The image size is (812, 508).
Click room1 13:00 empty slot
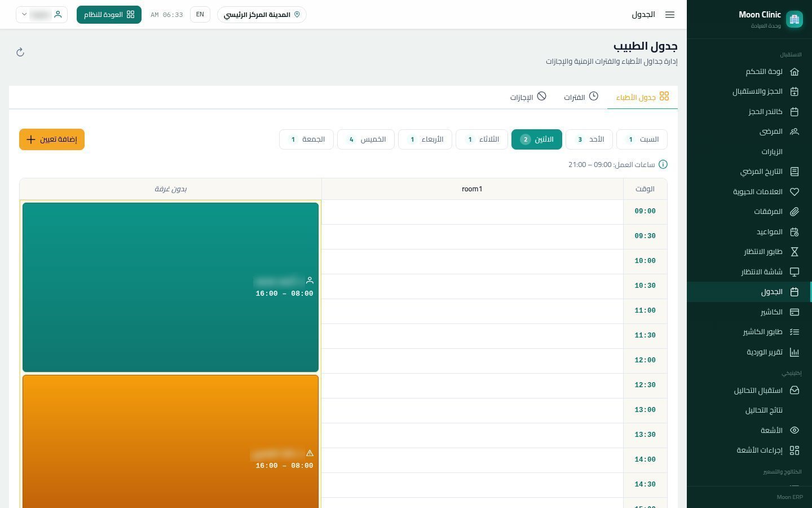point(473,410)
